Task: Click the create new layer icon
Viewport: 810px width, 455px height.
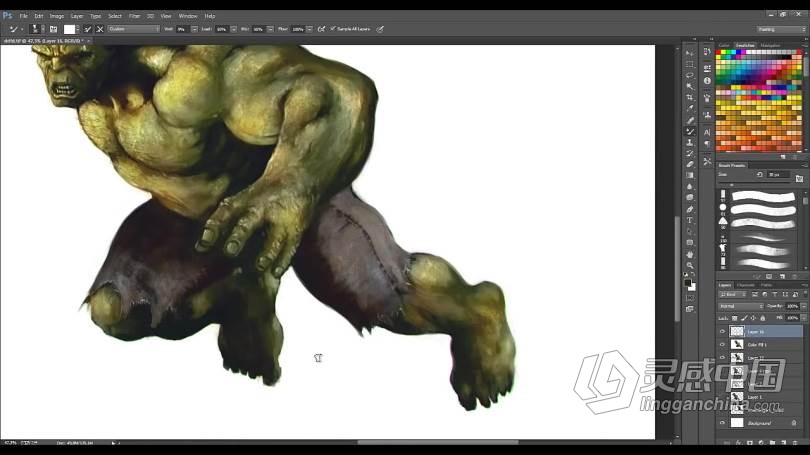Action: pyautogui.click(x=784, y=443)
